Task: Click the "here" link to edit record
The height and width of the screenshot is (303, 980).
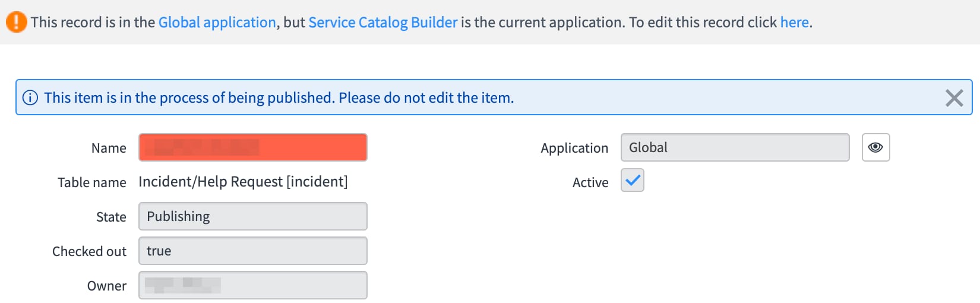Action: tap(795, 23)
